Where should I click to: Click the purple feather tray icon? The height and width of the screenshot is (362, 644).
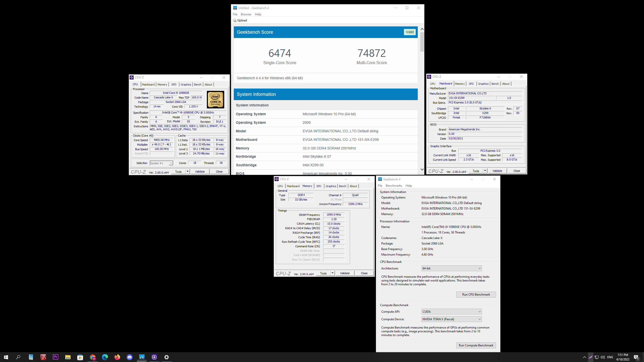click(591, 357)
